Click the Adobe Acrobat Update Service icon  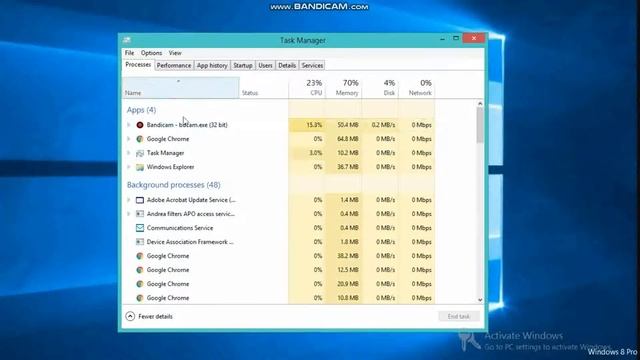[x=140, y=200]
